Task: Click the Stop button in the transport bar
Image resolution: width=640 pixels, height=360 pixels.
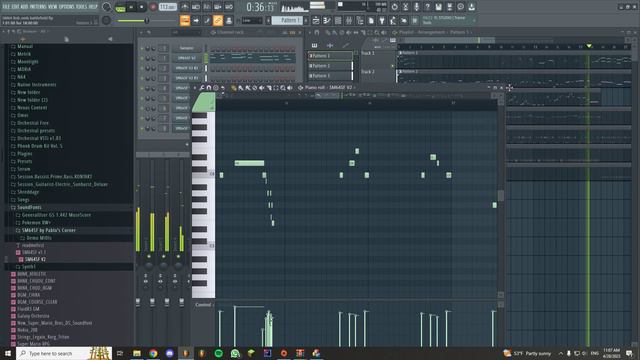Action: [x=142, y=7]
